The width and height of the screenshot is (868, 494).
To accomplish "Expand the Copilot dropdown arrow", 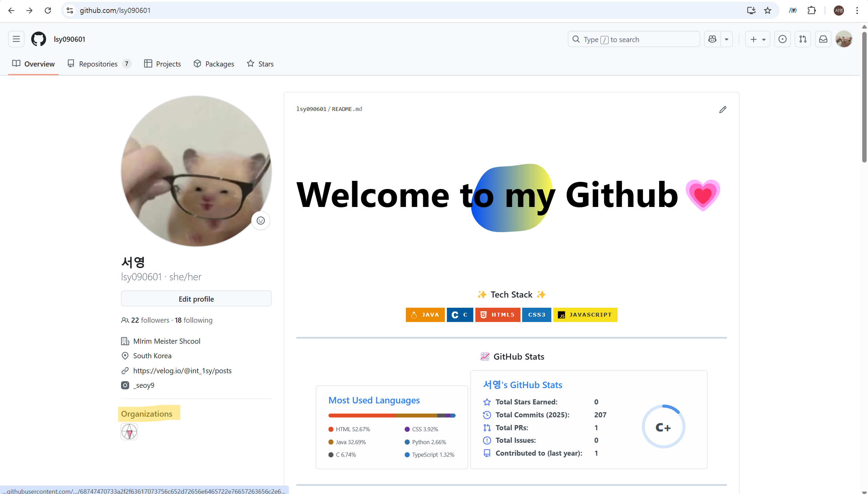I will point(727,39).
